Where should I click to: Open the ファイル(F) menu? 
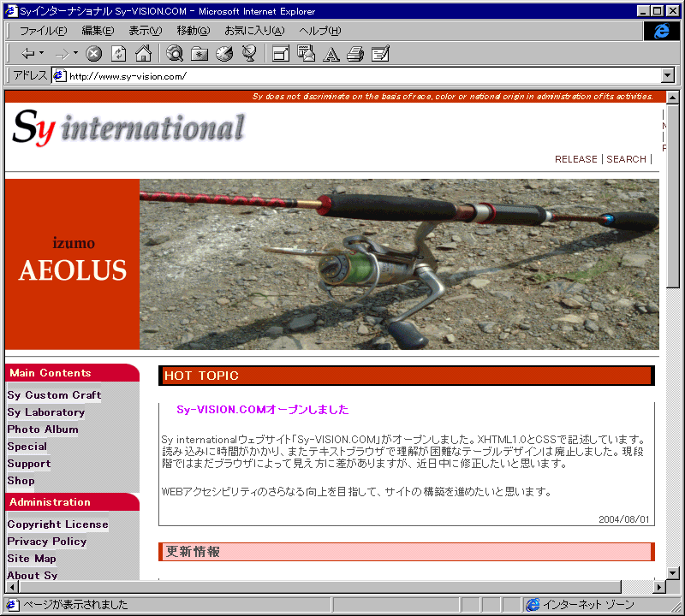pos(44,31)
